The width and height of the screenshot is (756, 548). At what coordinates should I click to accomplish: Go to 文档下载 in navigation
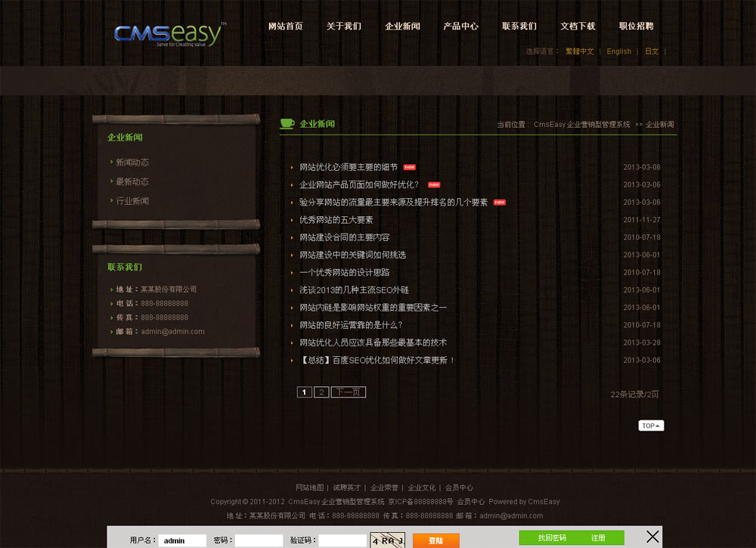[x=578, y=26]
